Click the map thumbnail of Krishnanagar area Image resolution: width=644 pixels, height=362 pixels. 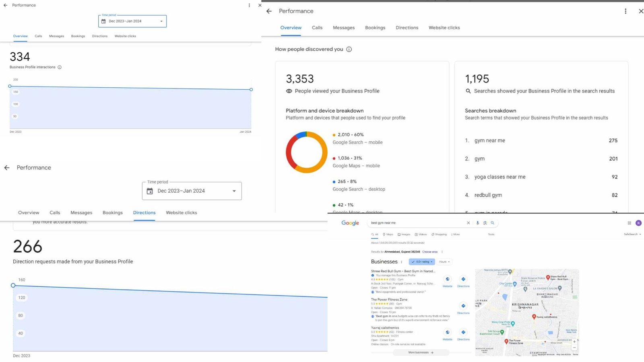tap(527, 313)
